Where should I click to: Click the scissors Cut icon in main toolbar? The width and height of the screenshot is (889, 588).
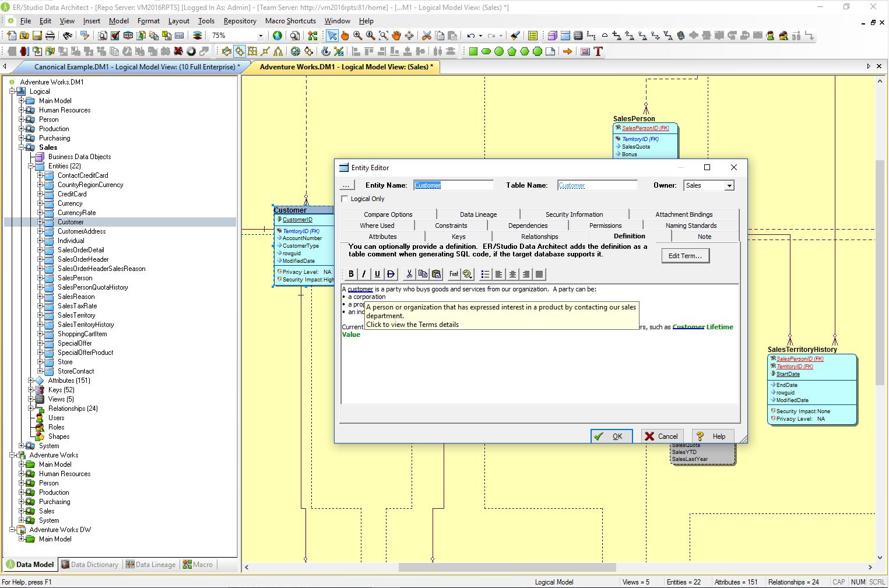click(x=426, y=36)
